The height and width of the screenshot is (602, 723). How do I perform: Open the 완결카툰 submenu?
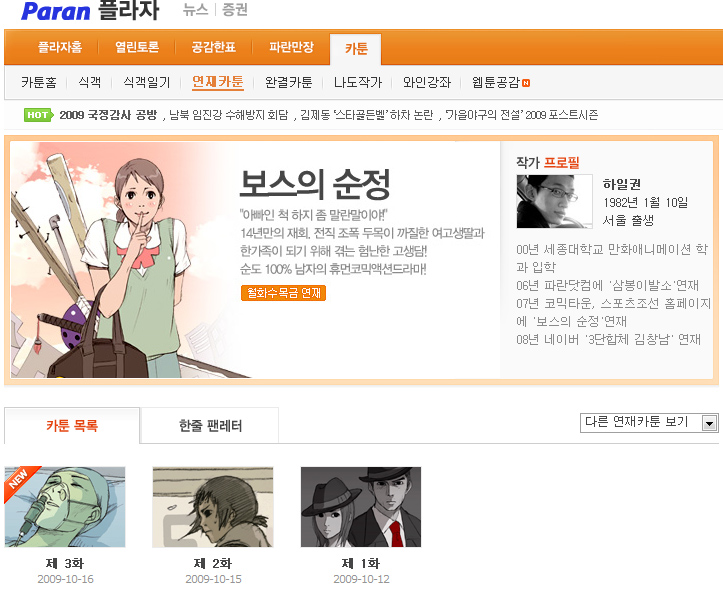289,83
